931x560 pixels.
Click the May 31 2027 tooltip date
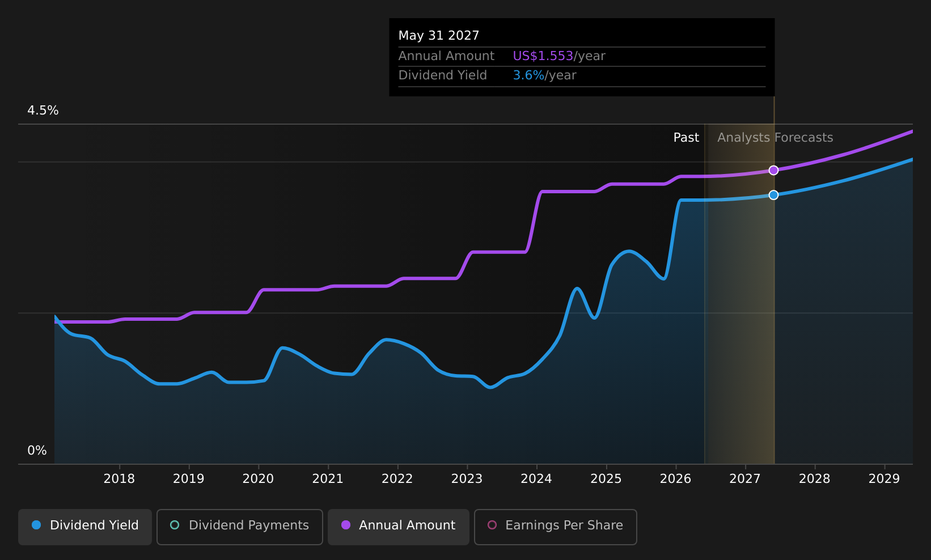[x=439, y=36]
